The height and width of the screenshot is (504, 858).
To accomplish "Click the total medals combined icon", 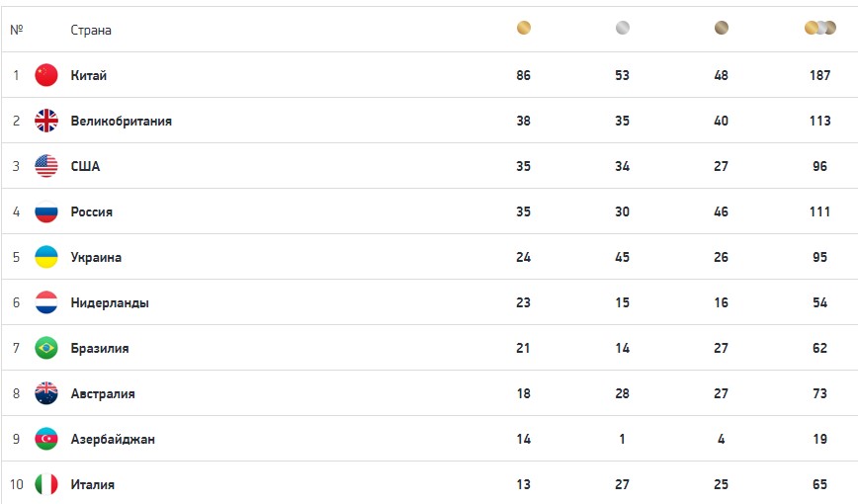I will pos(820,28).
